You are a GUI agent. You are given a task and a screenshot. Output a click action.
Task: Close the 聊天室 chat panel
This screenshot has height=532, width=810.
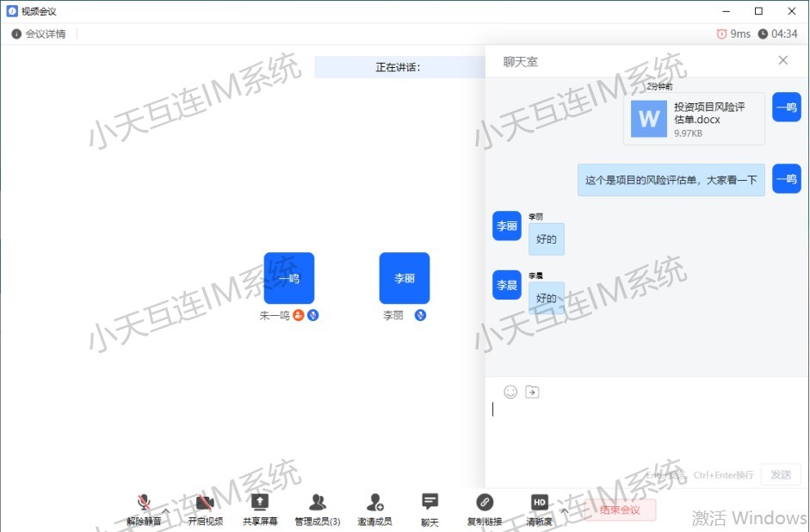tap(782, 60)
